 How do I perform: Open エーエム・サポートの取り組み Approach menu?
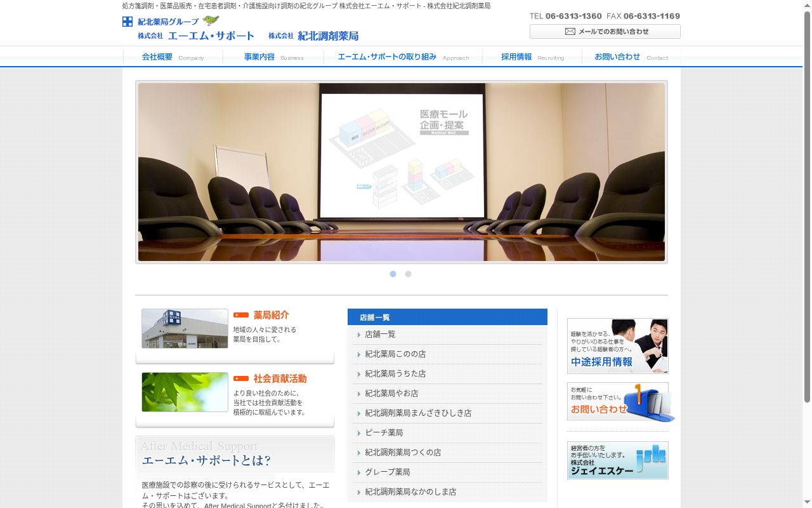[x=403, y=57]
